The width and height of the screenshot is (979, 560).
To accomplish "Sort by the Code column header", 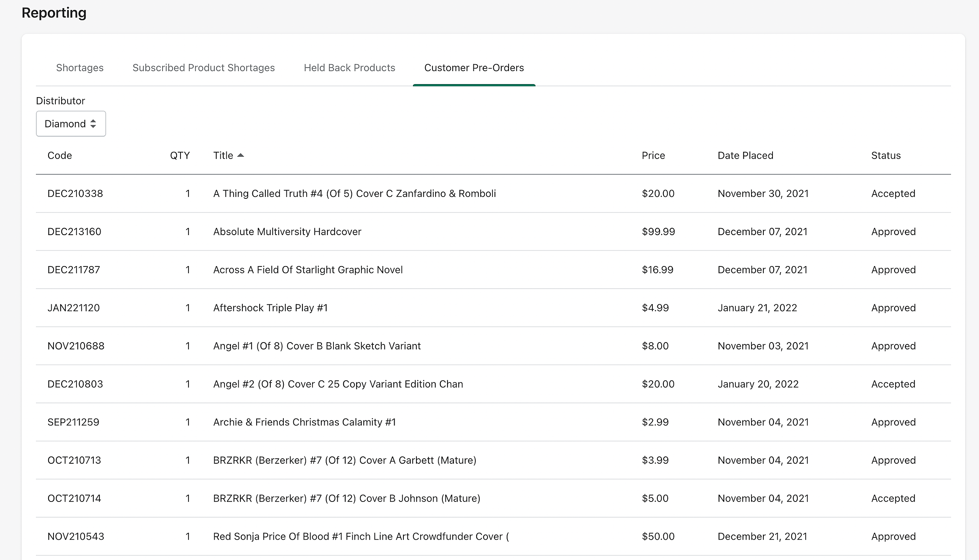I will [60, 155].
